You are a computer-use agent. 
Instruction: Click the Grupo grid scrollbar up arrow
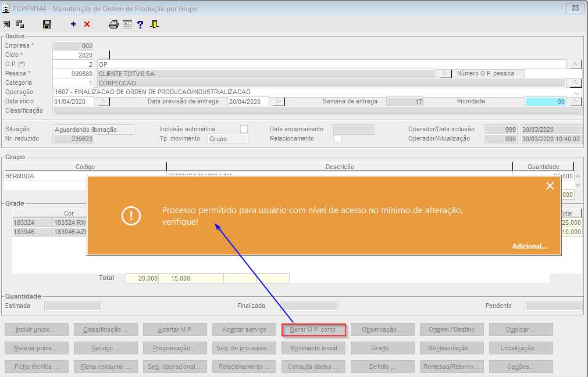coord(578,176)
